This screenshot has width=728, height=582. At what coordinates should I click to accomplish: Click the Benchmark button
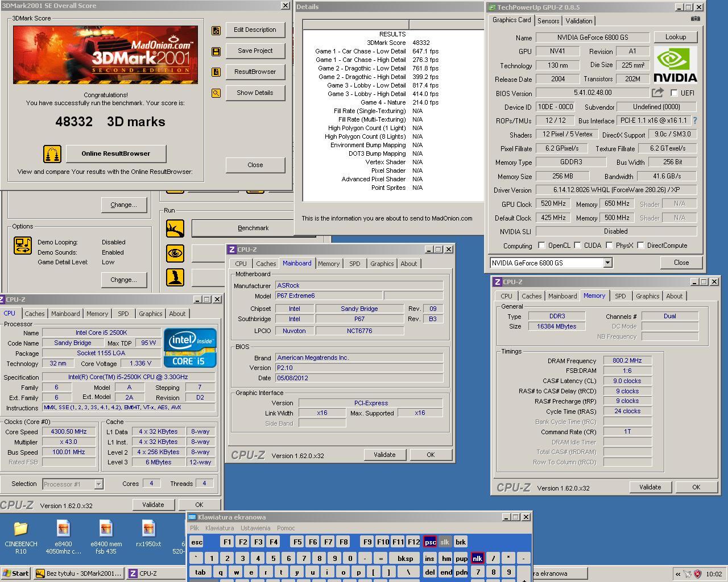[x=253, y=228]
